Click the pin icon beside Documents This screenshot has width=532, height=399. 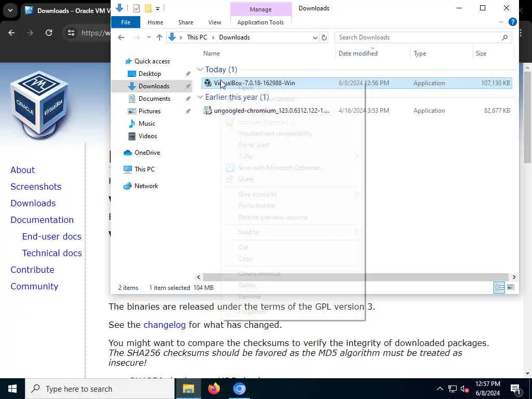click(188, 99)
